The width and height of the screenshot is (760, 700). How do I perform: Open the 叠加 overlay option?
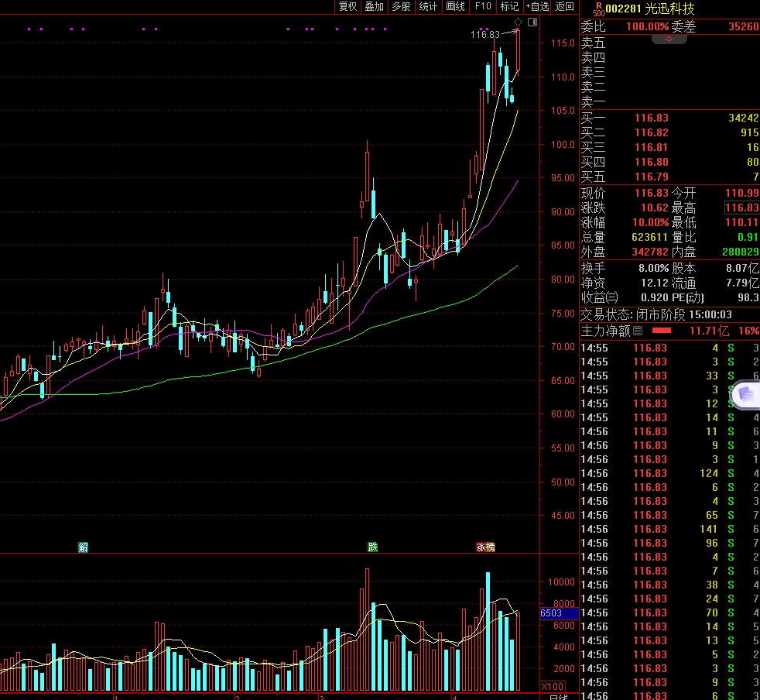click(x=375, y=7)
